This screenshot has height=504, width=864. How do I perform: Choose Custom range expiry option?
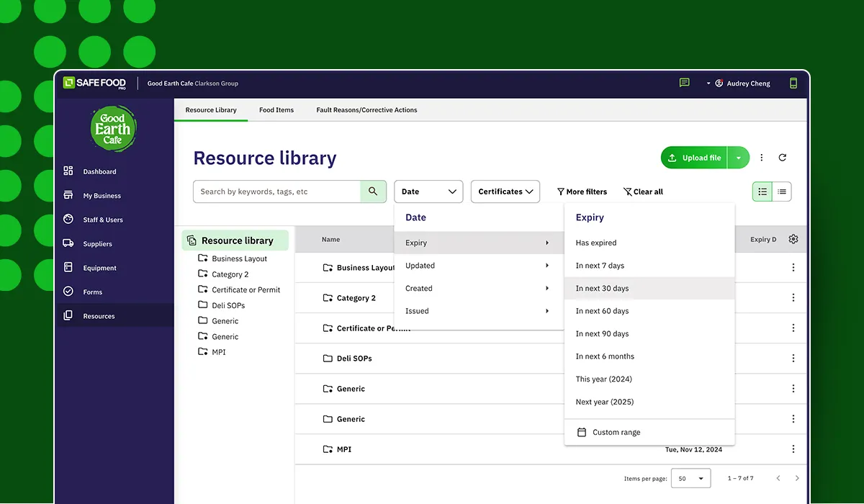click(x=649, y=432)
